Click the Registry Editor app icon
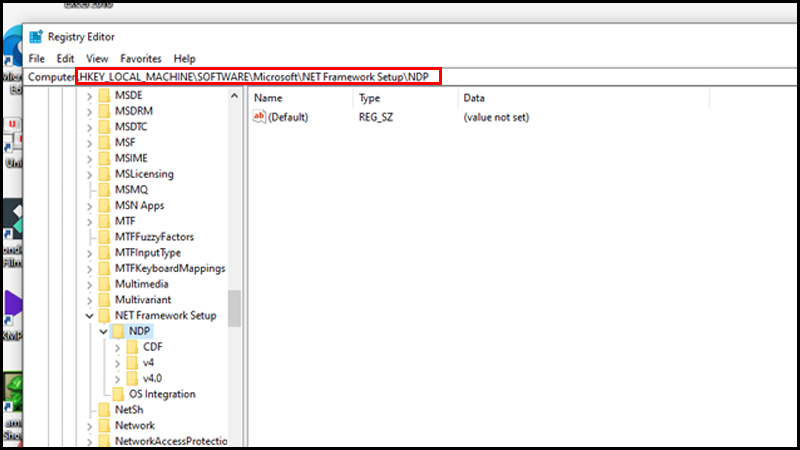The width and height of the screenshot is (800, 450). coord(36,37)
